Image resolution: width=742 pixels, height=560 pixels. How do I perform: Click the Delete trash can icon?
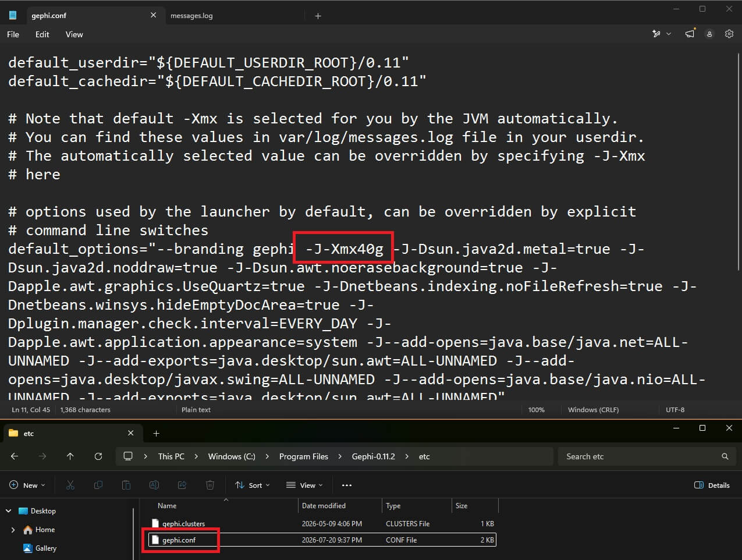coord(210,485)
